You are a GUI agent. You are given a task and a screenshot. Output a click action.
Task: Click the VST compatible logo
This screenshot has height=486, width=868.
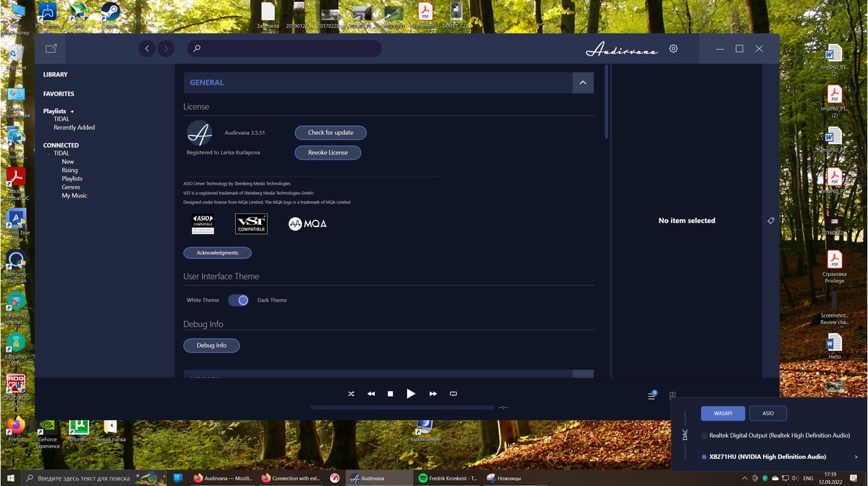point(251,224)
